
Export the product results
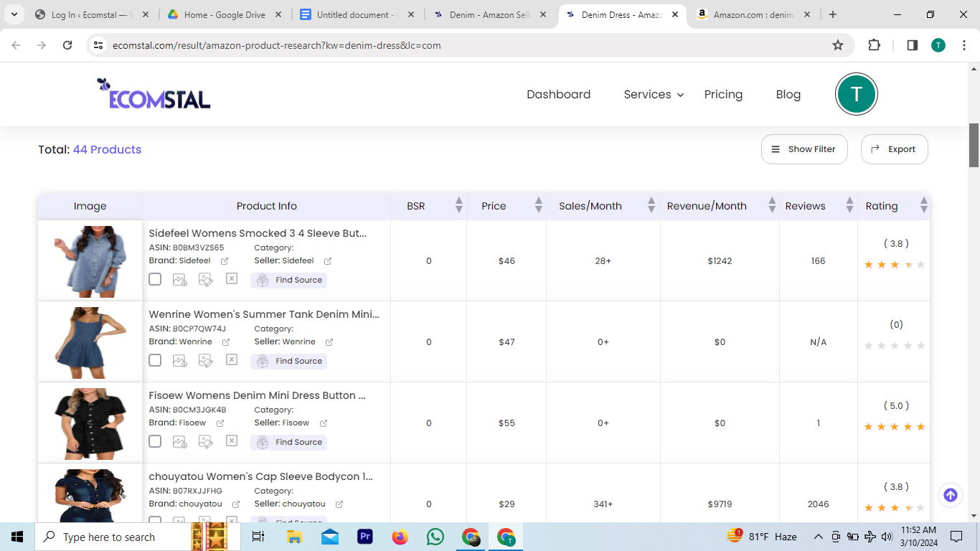(894, 149)
